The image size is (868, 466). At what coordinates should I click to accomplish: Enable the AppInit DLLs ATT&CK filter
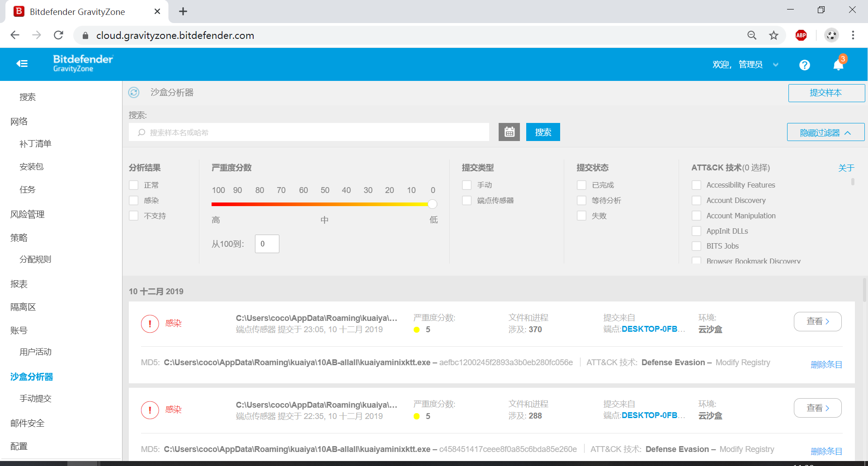[x=697, y=231]
